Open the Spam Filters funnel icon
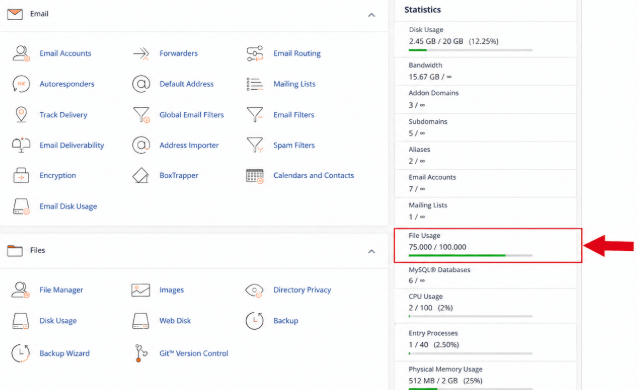Image resolution: width=638 pixels, height=390 pixels. click(255, 145)
